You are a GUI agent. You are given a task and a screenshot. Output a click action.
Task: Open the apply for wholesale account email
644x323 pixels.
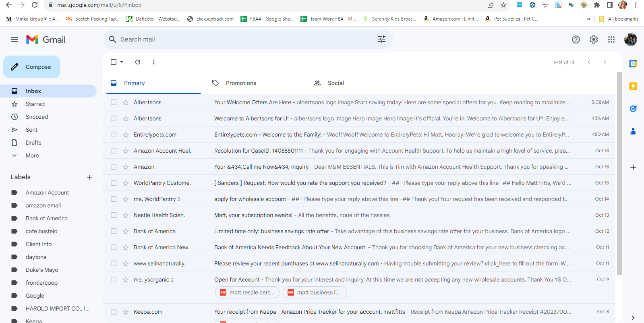tap(359, 199)
